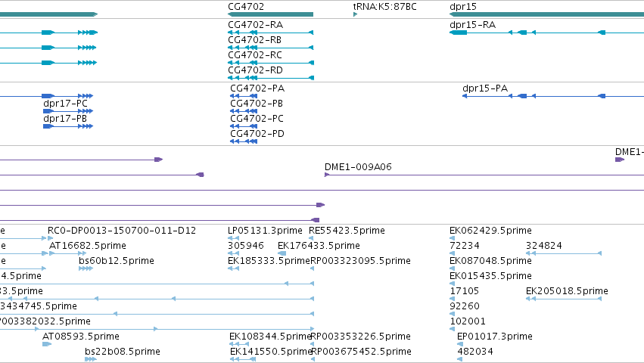Screen dimensions: 644x363
Task: Select the EK108344.5prime EST label
Action: [x=271, y=337]
